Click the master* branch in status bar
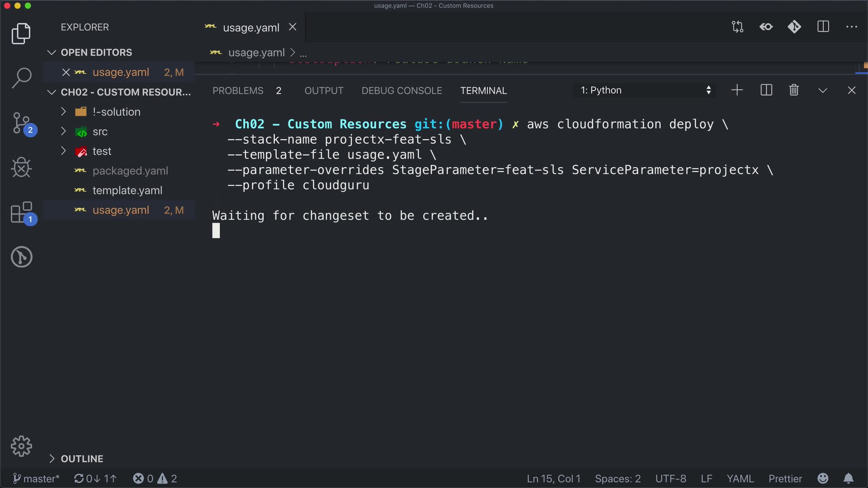The image size is (868, 488). click(x=36, y=479)
